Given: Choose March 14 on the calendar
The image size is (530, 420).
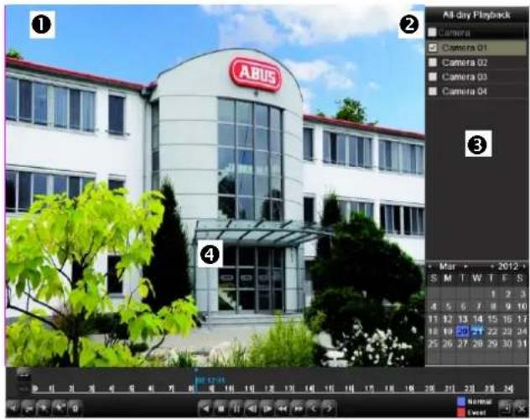Looking at the screenshot, I should pyautogui.click(x=477, y=319).
